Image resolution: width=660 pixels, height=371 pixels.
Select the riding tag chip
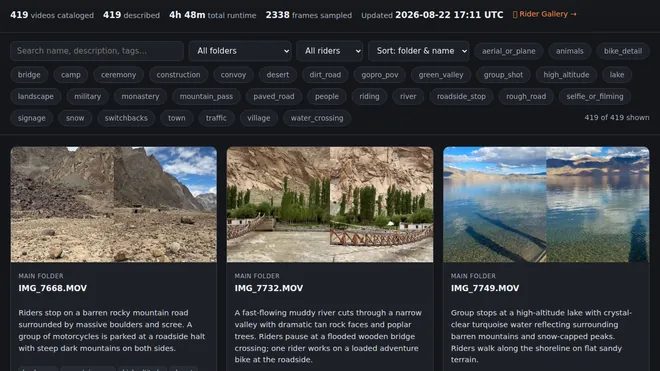(369, 96)
